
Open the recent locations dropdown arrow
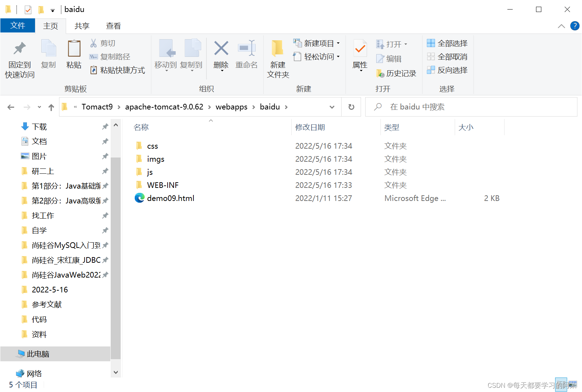pyautogui.click(x=39, y=107)
